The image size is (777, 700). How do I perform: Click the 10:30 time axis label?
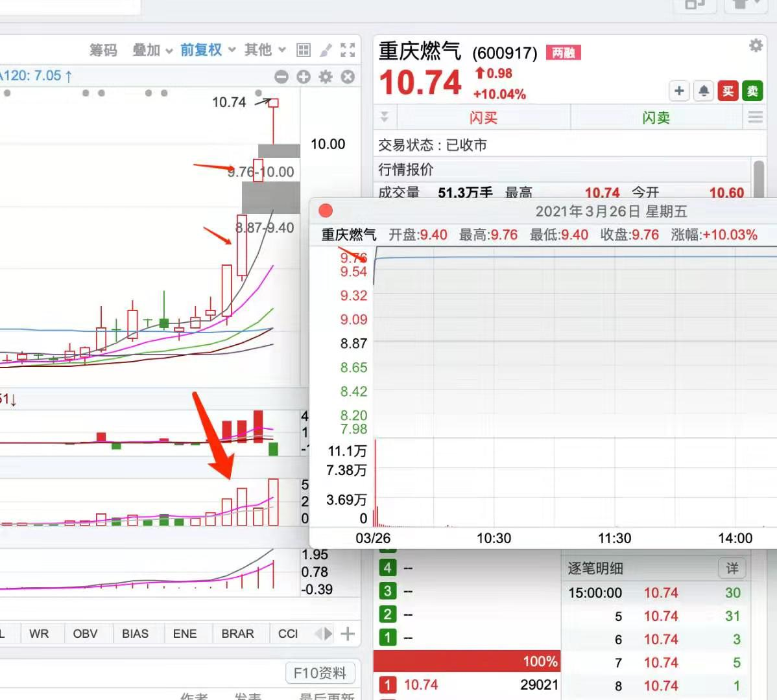pyautogui.click(x=494, y=538)
